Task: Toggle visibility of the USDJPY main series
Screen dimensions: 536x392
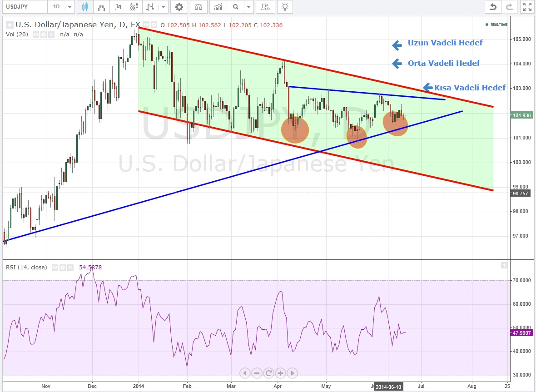Action: click(145, 25)
